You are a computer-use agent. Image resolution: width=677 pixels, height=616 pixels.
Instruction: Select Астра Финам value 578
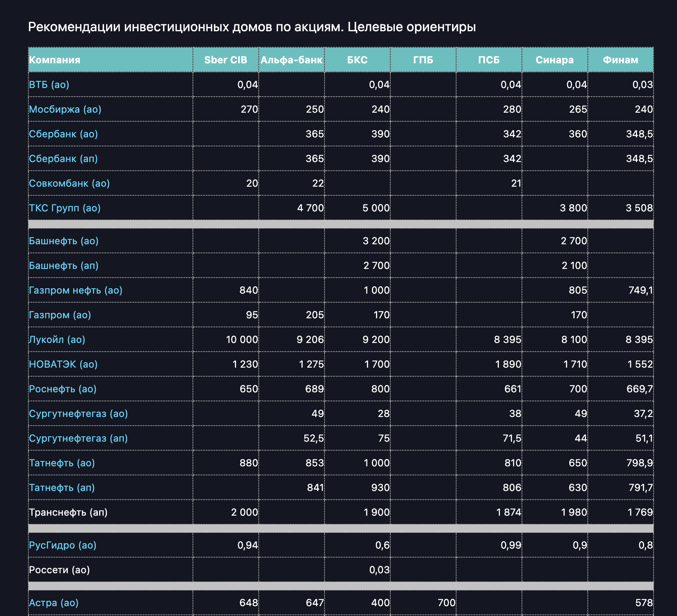(644, 603)
